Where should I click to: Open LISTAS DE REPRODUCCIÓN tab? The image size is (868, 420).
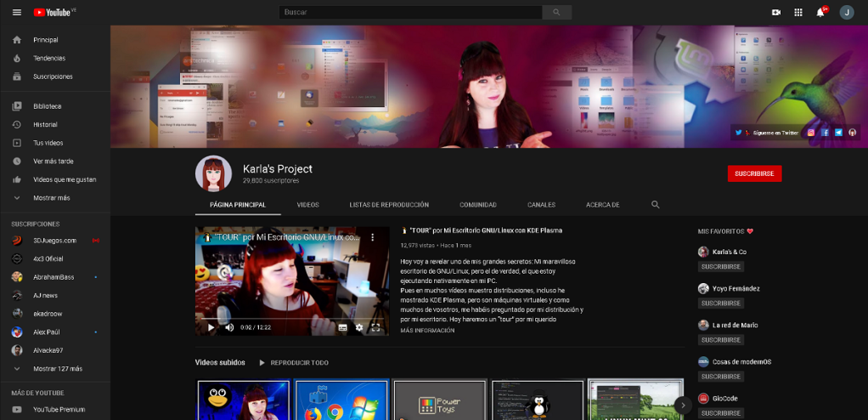389,204
